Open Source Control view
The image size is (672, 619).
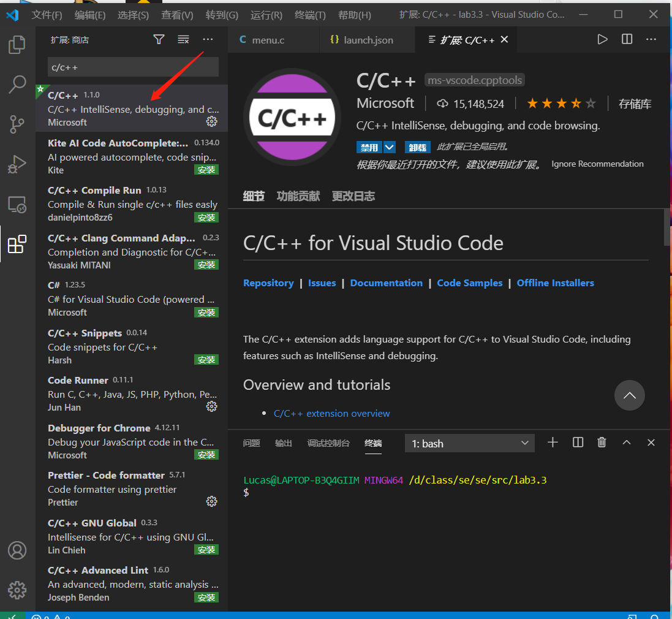(x=17, y=124)
